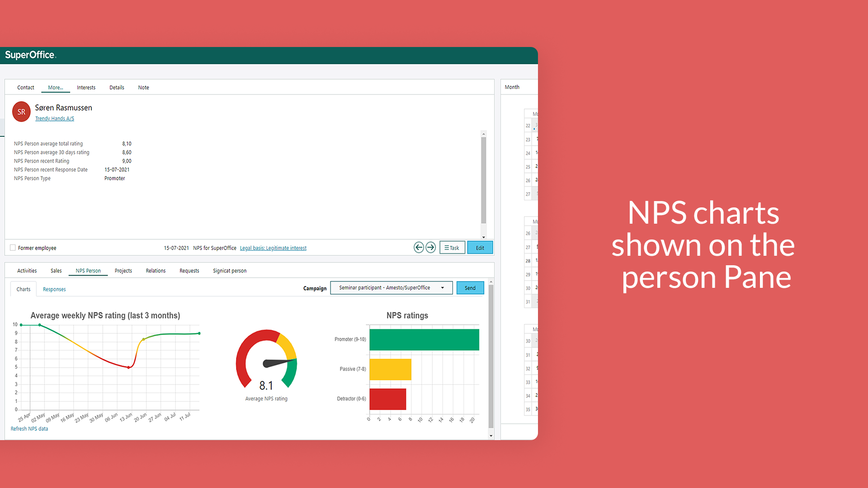
Task: Open the Responses tab
Action: click(54, 289)
